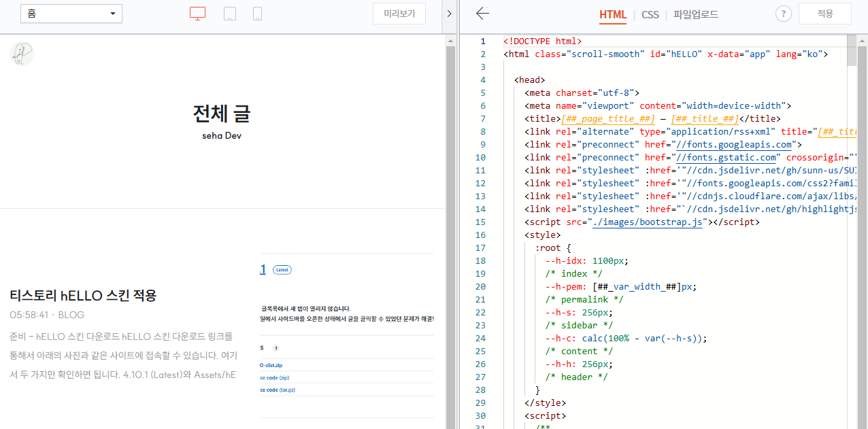Click the --h-pem var_width line
Image resolution: width=868 pixels, height=429 pixels.
click(x=620, y=287)
